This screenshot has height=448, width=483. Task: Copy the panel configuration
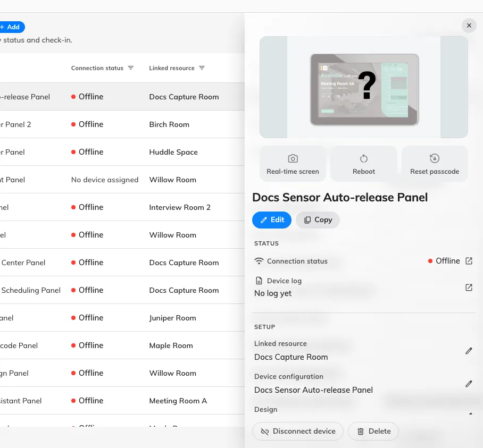point(318,219)
